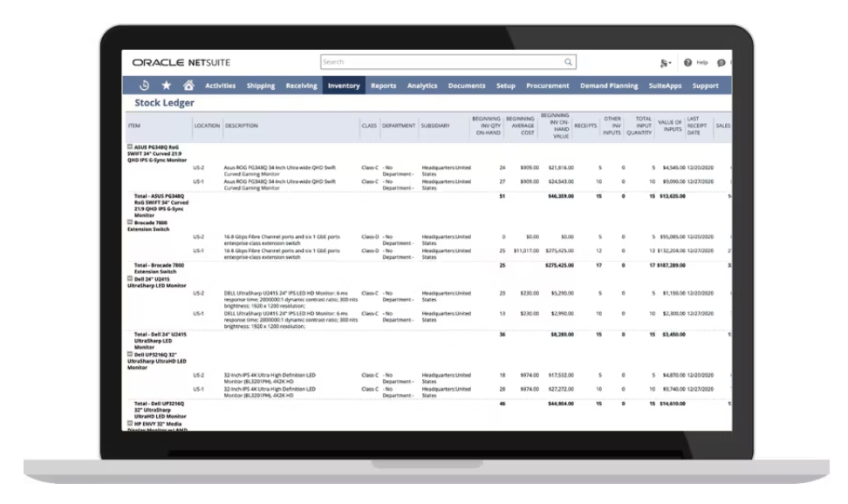Collapse the Dell 24" U2415 UltraSharp group
The height and width of the screenshot is (504, 848).
click(130, 279)
